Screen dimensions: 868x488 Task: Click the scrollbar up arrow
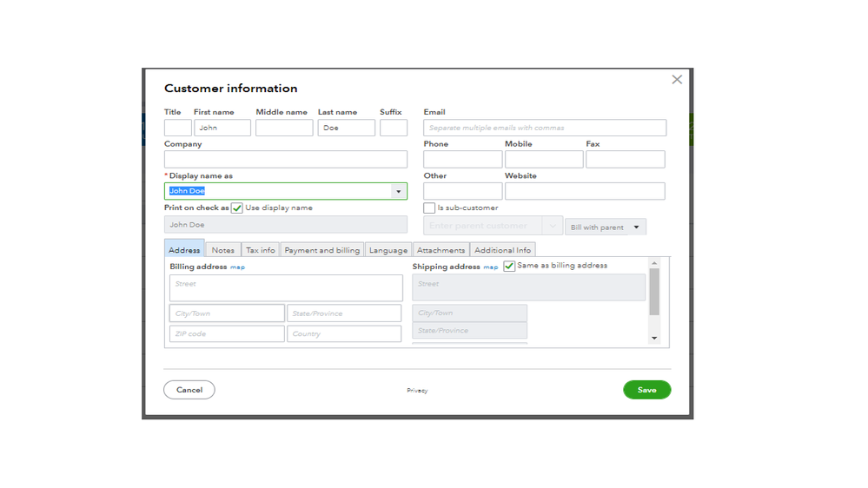coord(654,263)
